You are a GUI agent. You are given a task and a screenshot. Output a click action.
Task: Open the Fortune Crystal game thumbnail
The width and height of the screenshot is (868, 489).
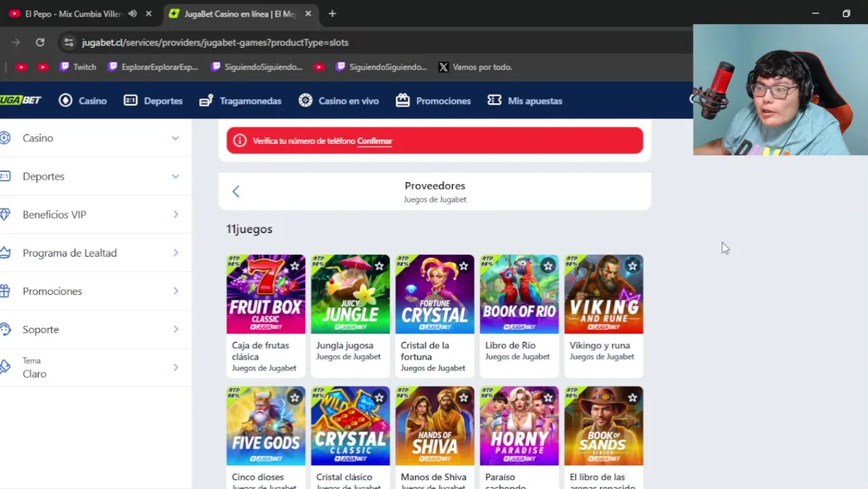(435, 294)
